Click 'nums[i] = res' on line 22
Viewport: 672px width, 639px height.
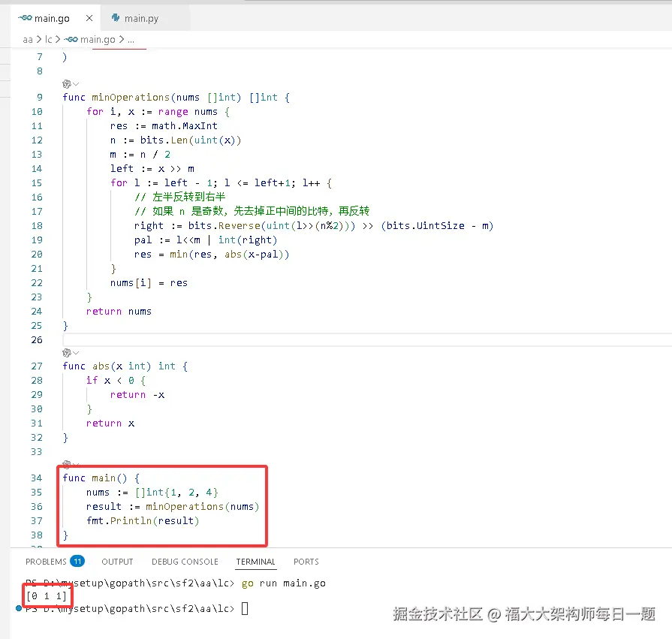click(149, 283)
